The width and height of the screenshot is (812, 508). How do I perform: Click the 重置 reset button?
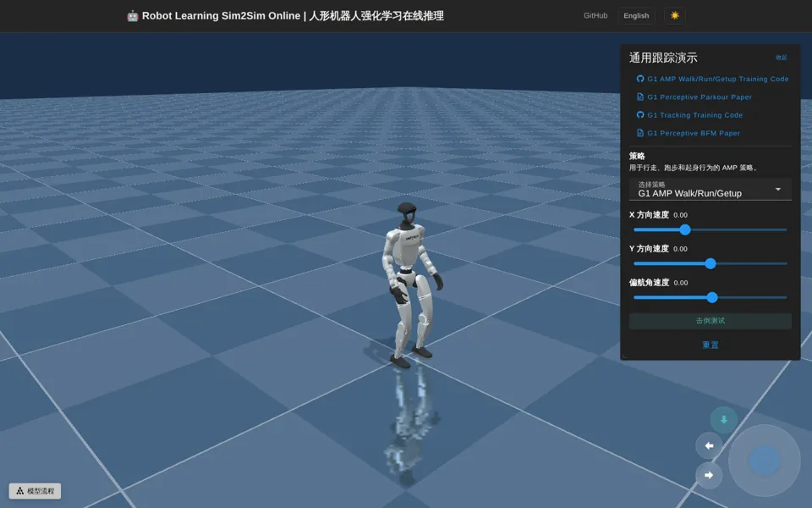(x=710, y=345)
